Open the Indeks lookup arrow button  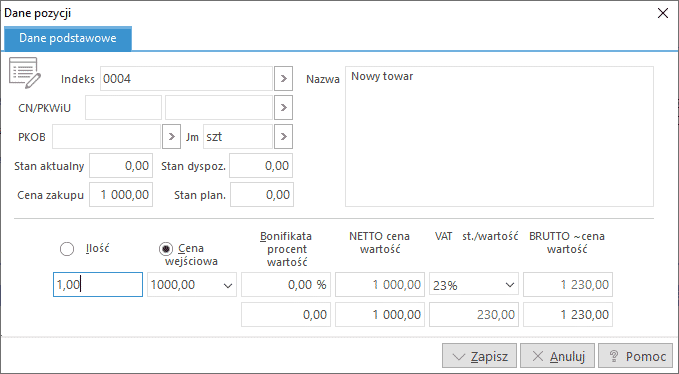pyautogui.click(x=284, y=78)
